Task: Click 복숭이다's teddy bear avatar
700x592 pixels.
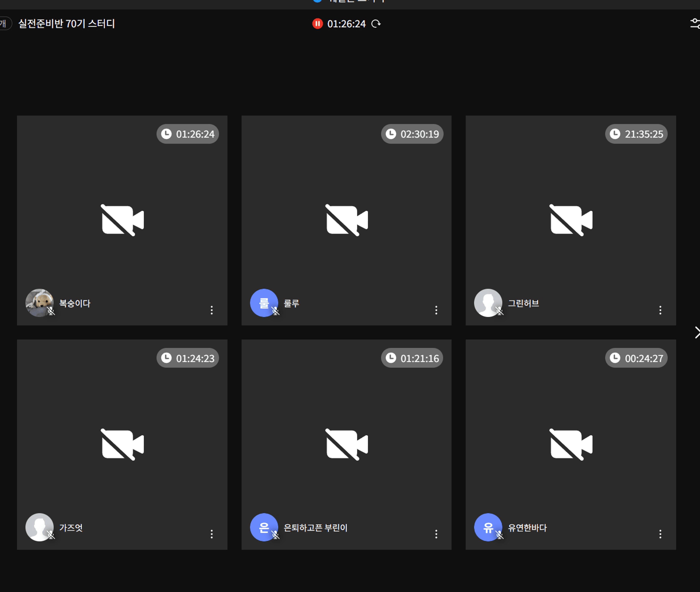Action: pyautogui.click(x=39, y=303)
